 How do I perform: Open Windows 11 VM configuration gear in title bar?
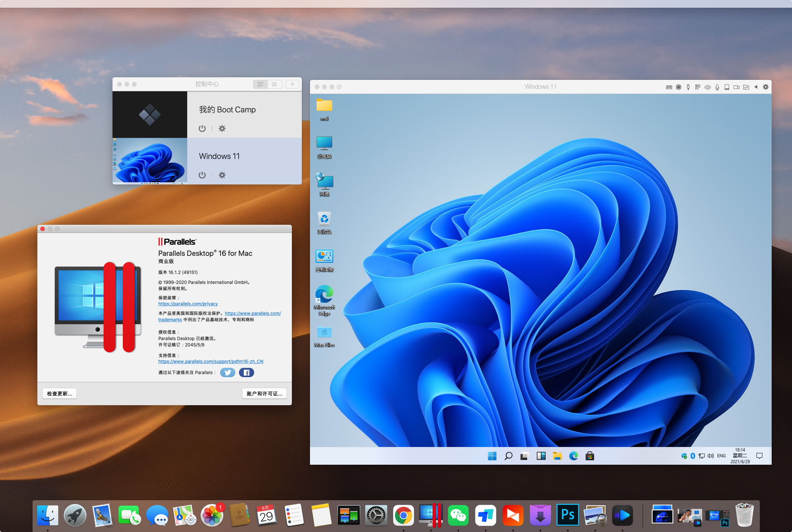tap(766, 87)
